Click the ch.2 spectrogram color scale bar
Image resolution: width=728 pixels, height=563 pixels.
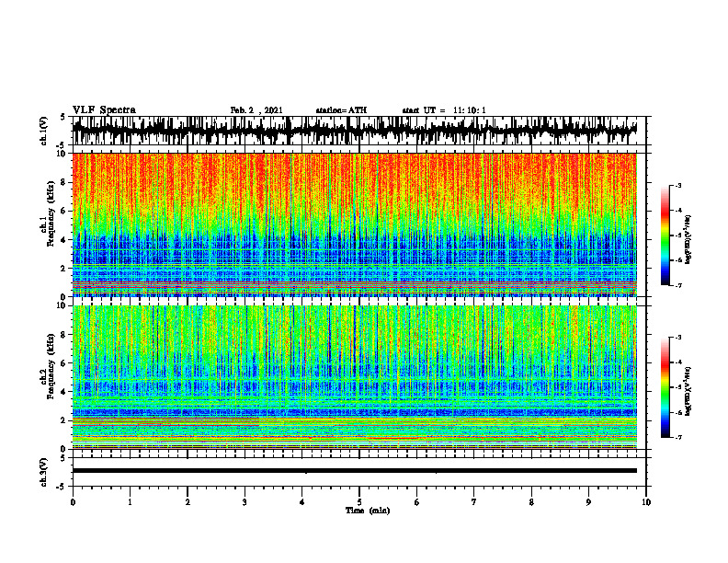point(665,387)
